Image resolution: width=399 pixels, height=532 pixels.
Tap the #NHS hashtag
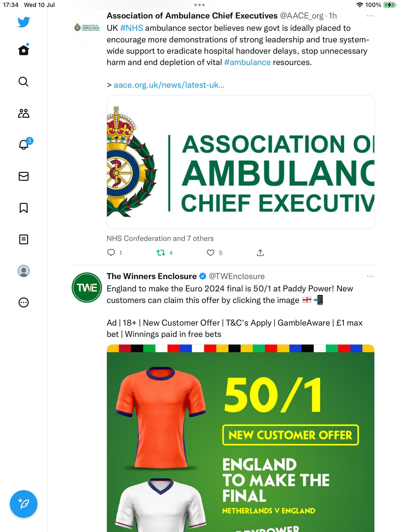132,28
